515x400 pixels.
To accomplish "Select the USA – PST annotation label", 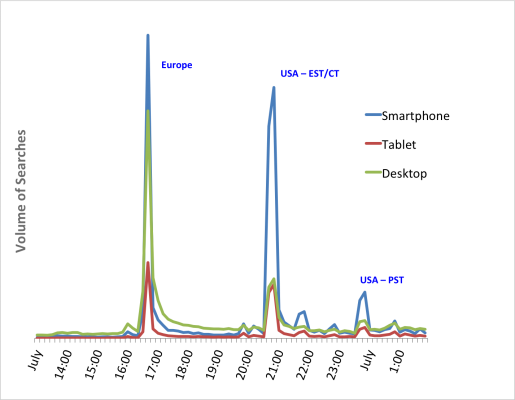I will [x=382, y=280].
